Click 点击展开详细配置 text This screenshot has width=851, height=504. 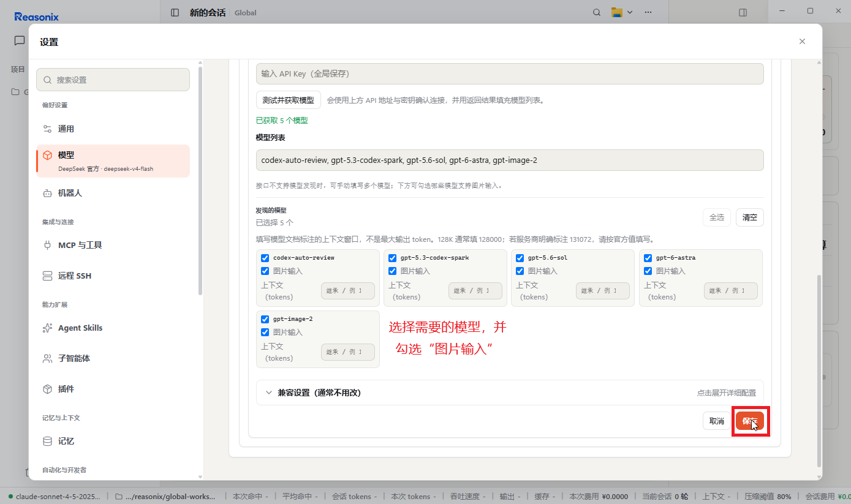[726, 393]
